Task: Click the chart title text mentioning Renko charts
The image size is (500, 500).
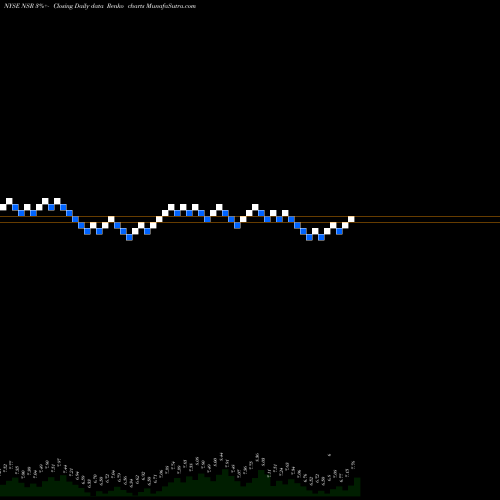Action: pos(100,6)
